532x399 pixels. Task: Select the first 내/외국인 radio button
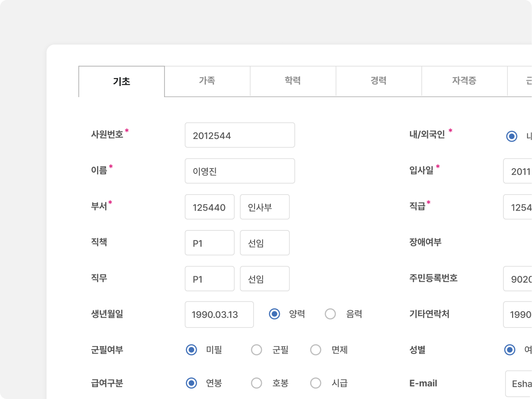[x=512, y=136]
